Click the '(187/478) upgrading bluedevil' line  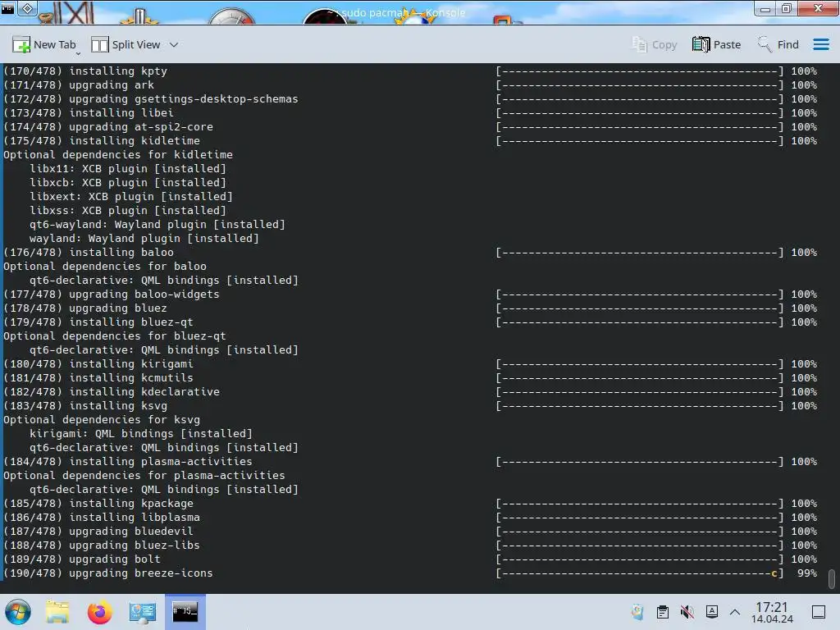[x=98, y=531]
